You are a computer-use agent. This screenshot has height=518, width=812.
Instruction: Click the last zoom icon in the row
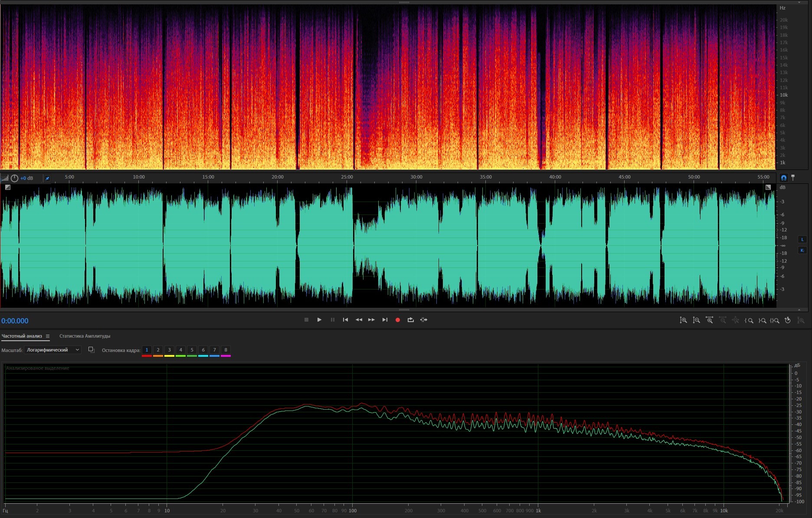(x=801, y=320)
